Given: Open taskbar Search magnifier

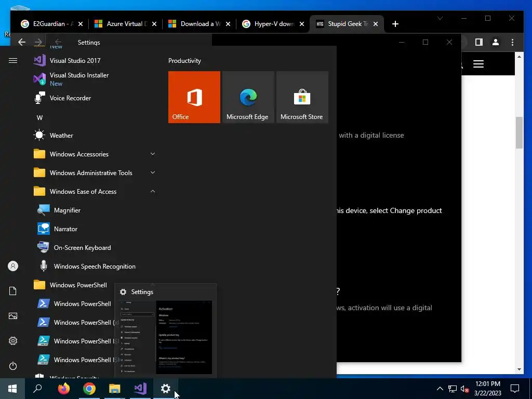Looking at the screenshot, I should click(37, 389).
